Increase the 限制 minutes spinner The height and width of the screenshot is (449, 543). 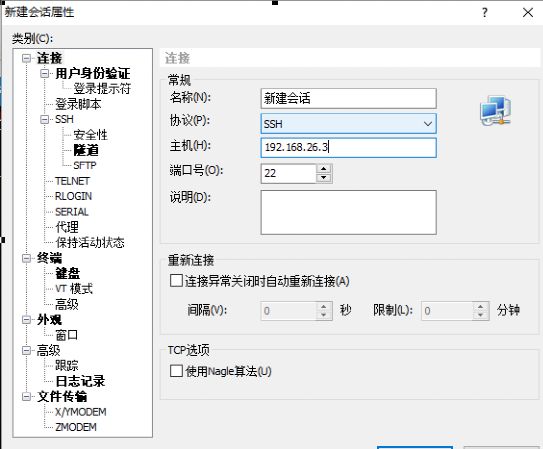click(480, 307)
